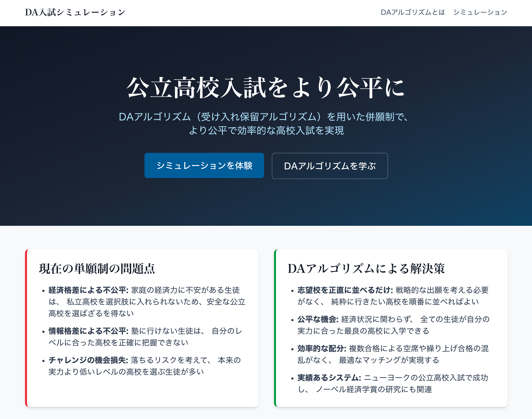Image resolution: width=532 pixels, height=419 pixels.
Task: Select the 効率的な配分 bullet item
Action: click(322, 349)
